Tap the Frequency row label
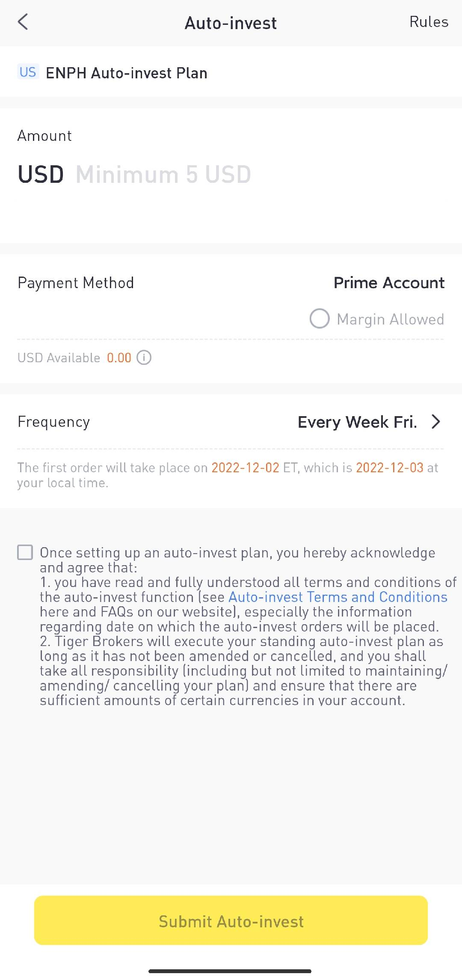462x980 pixels. pos(54,422)
